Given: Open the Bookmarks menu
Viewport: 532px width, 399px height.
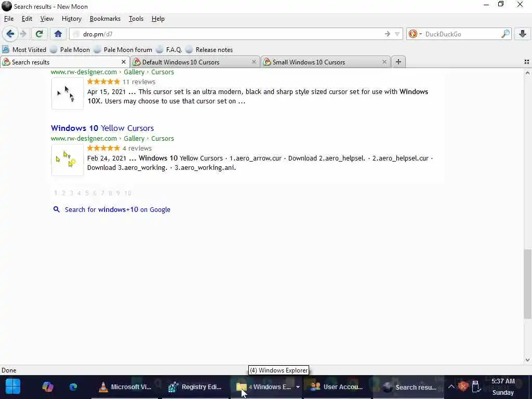Looking at the screenshot, I should pyautogui.click(x=105, y=19).
